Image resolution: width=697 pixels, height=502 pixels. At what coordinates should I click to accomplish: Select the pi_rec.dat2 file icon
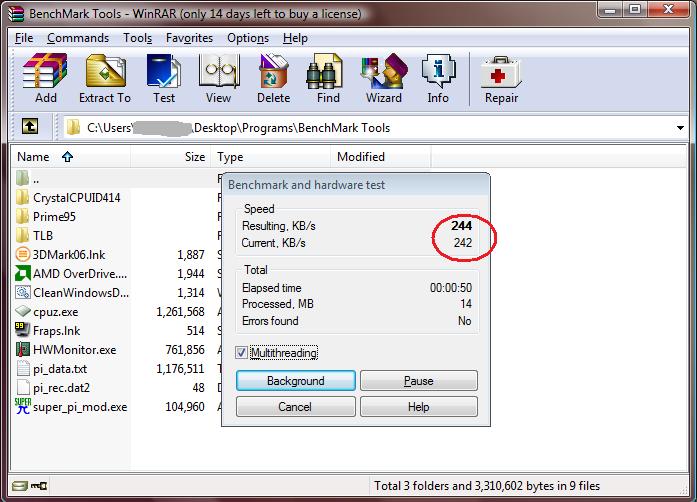23,387
